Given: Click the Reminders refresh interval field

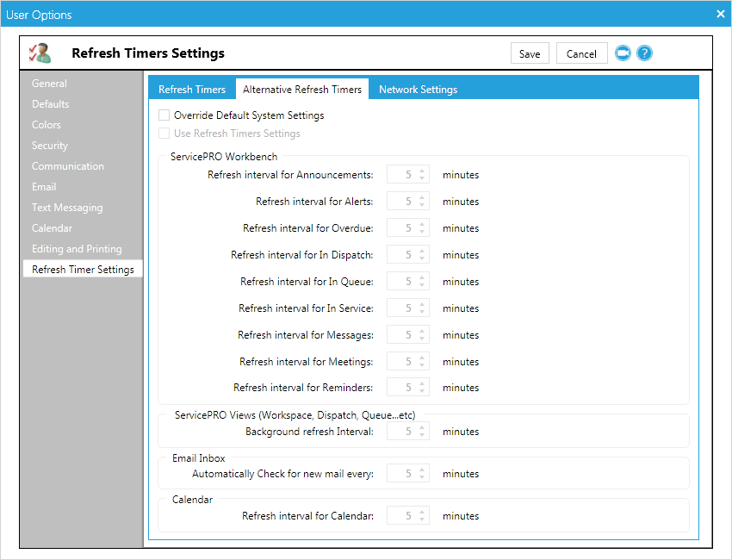Looking at the screenshot, I should click(x=407, y=388).
